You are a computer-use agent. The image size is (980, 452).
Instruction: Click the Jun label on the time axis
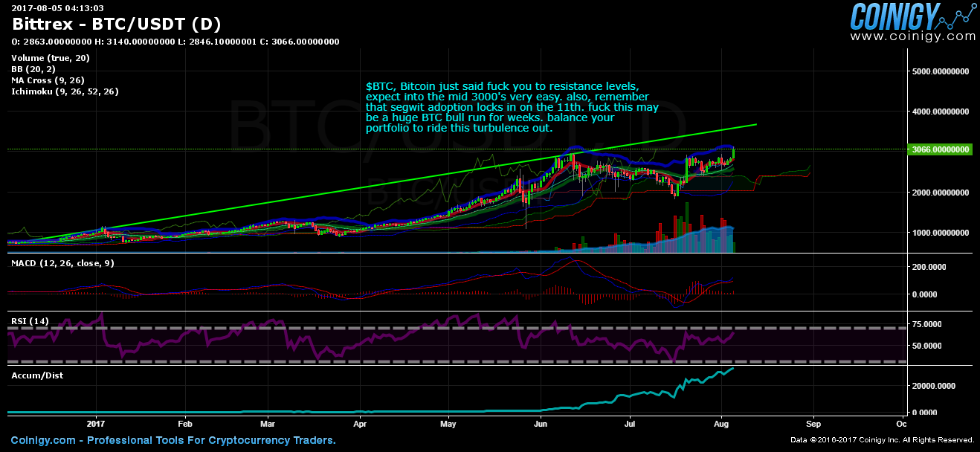pyautogui.click(x=541, y=423)
